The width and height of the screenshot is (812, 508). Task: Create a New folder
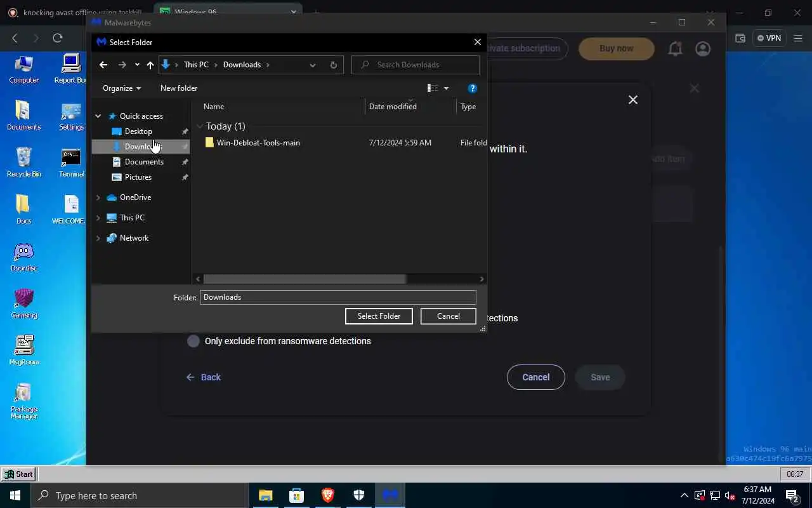[x=179, y=88]
